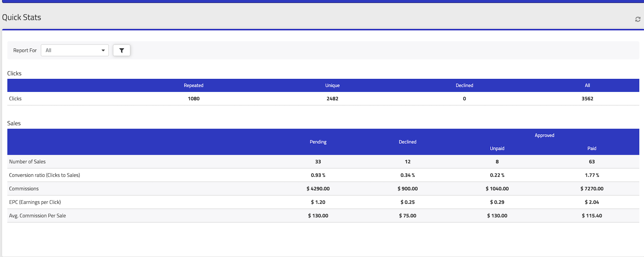Click the refresh icon in Quick Stats header

[637, 19]
